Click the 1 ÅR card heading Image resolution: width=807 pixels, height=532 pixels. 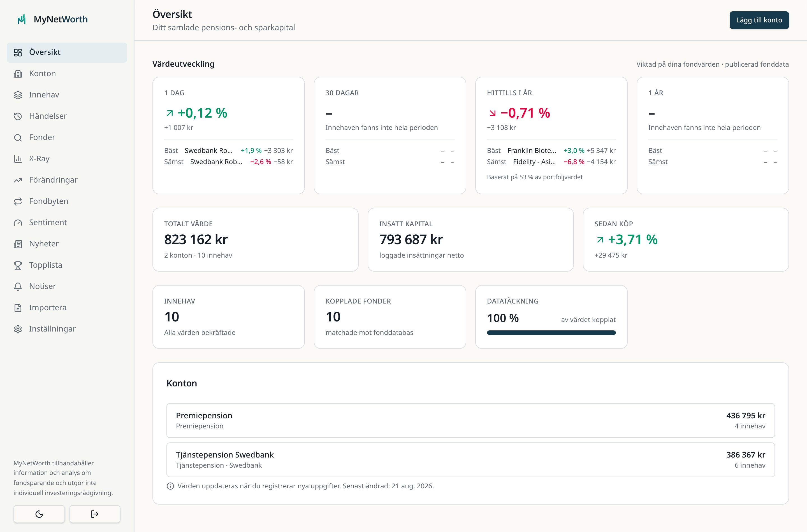coord(656,93)
